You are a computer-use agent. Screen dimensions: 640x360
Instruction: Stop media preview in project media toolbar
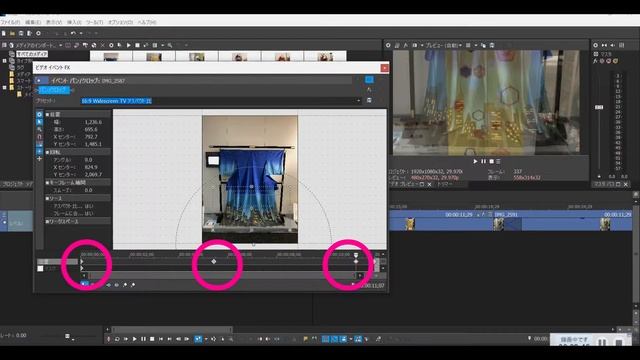[138, 45]
